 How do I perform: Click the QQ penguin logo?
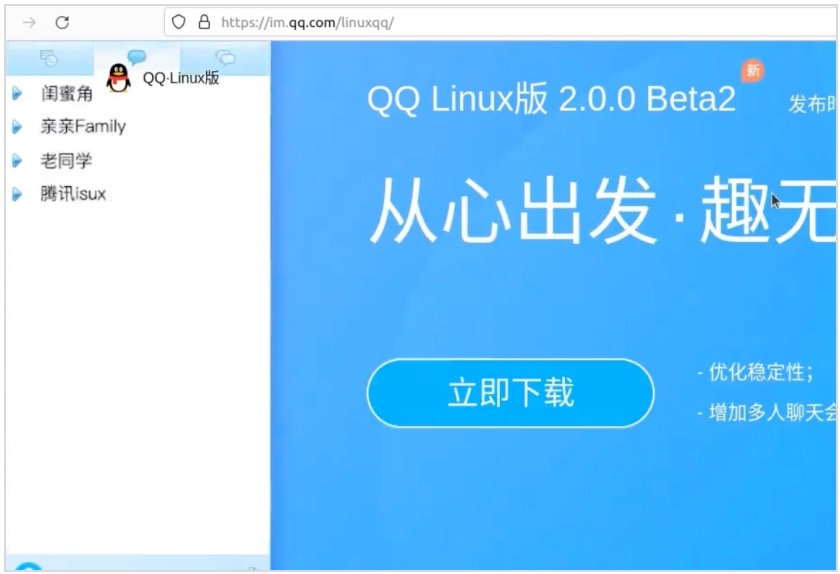[x=118, y=78]
